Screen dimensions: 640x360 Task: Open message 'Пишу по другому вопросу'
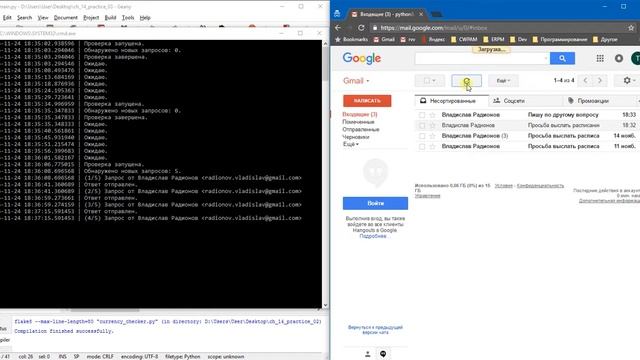563,115
